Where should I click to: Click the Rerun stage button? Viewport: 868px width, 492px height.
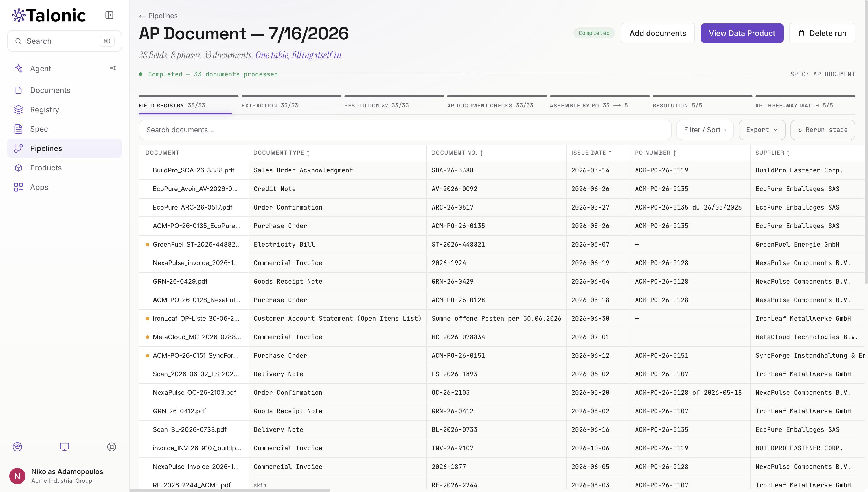point(822,130)
